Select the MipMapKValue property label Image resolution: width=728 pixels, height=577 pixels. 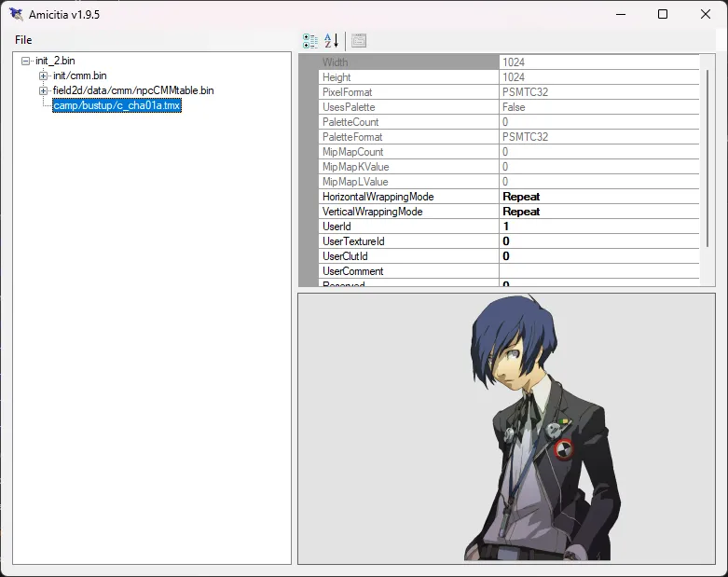click(x=356, y=166)
